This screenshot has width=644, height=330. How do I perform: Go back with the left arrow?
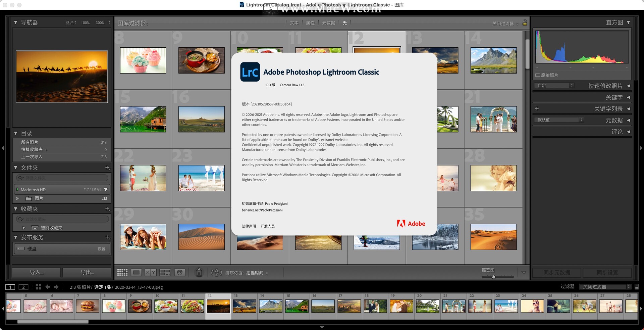pyautogui.click(x=48, y=287)
